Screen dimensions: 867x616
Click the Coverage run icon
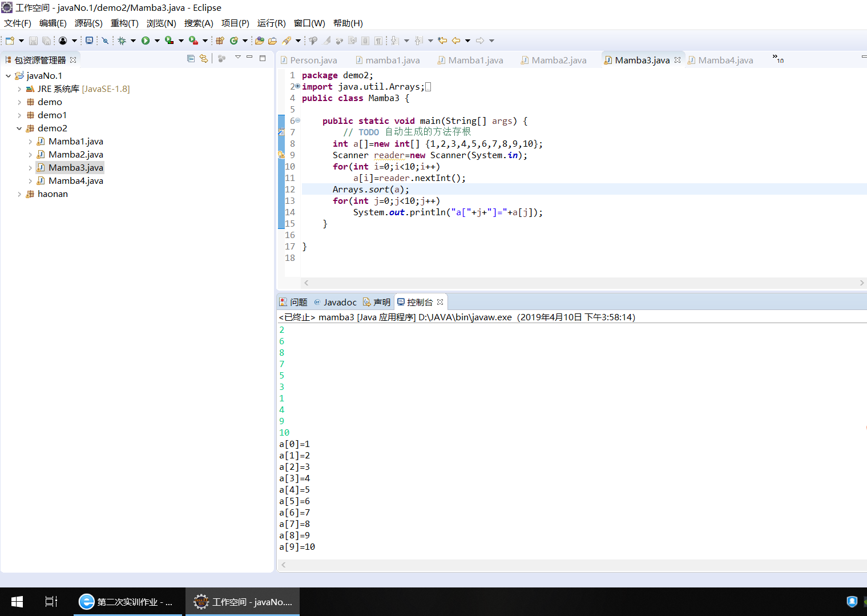tap(170, 41)
